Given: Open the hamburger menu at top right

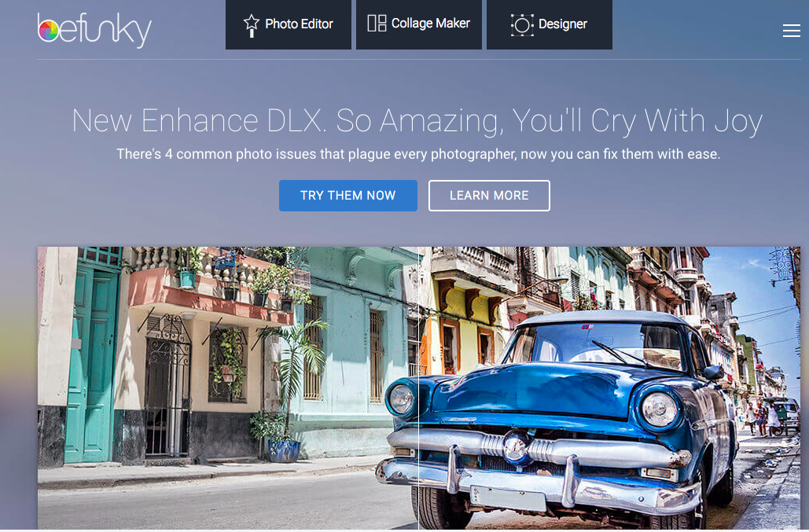Looking at the screenshot, I should [x=792, y=31].
